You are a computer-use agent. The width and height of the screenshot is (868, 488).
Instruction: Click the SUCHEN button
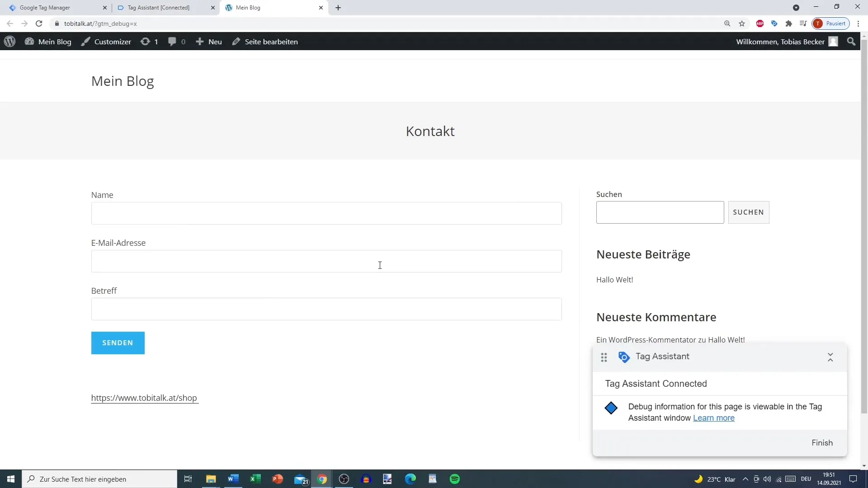(749, 212)
